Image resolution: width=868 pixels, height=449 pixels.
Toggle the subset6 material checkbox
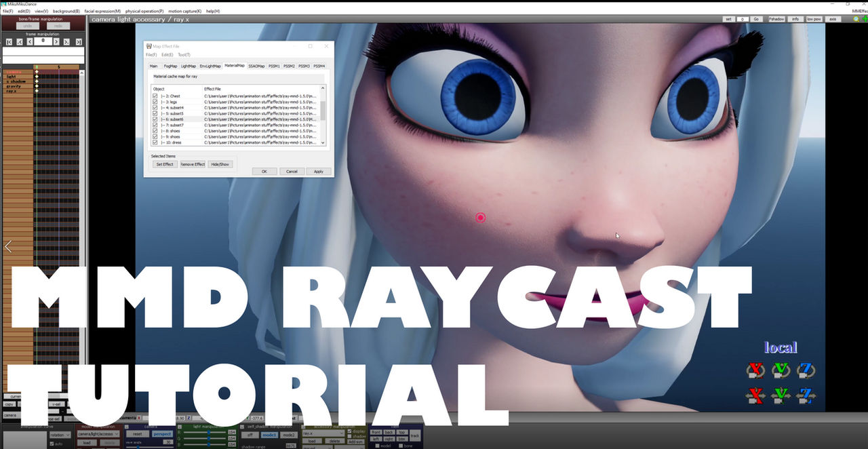[x=155, y=119]
